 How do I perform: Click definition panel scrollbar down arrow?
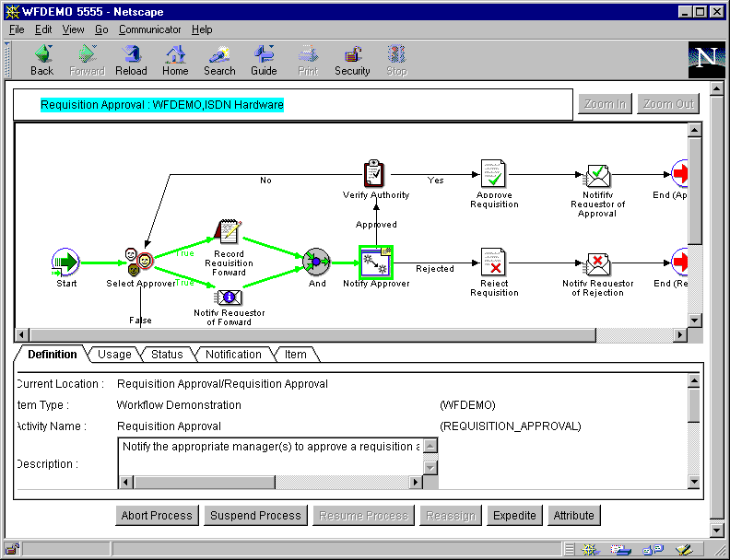(694, 482)
